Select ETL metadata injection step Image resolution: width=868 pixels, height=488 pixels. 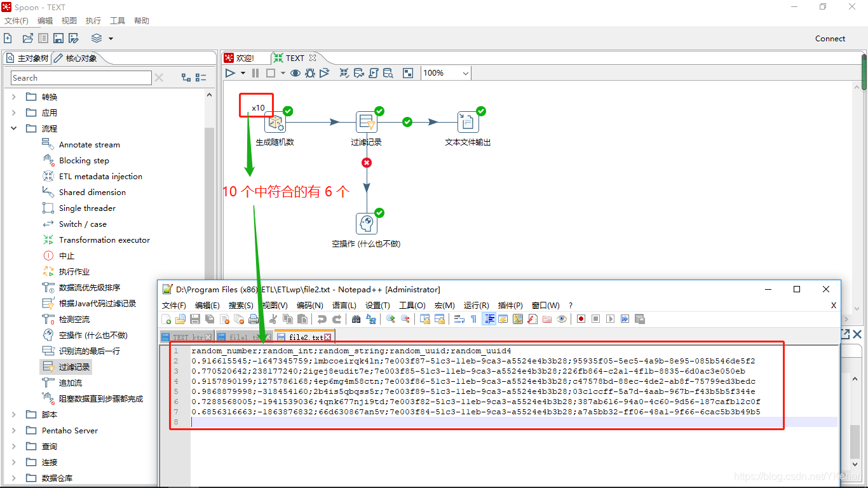pyautogui.click(x=100, y=176)
